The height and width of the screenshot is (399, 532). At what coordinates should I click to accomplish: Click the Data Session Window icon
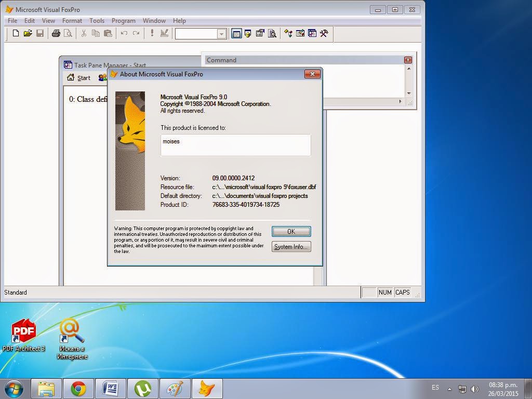point(248,33)
